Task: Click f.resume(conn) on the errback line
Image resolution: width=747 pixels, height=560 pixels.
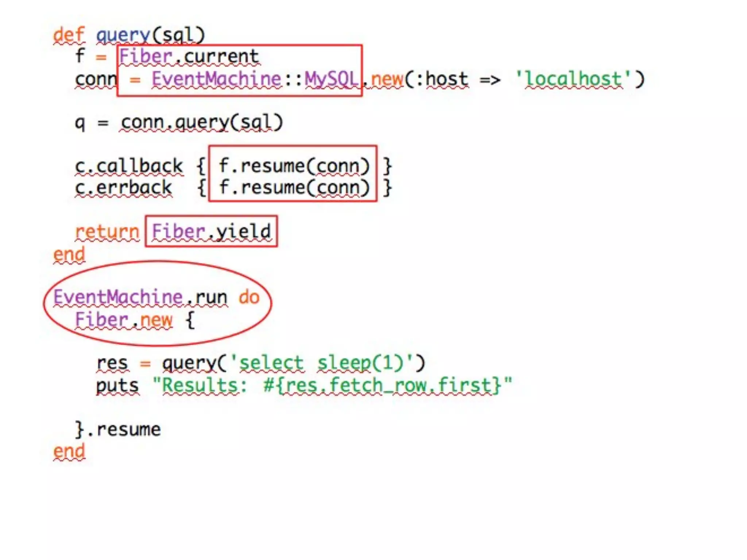Action: pyautogui.click(x=294, y=188)
